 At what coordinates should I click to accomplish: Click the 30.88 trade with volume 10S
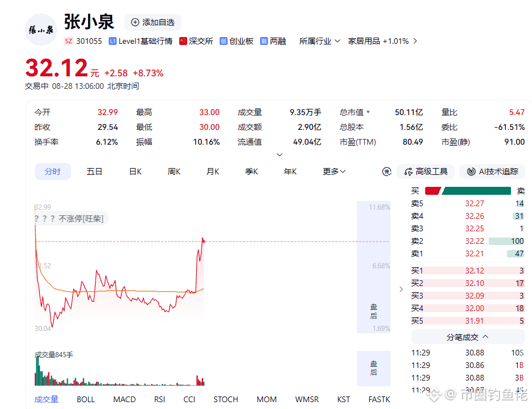point(468,353)
